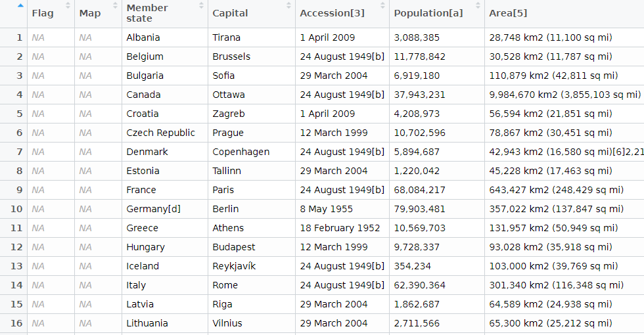
Task: Select the Albania cell
Action: coord(143,37)
